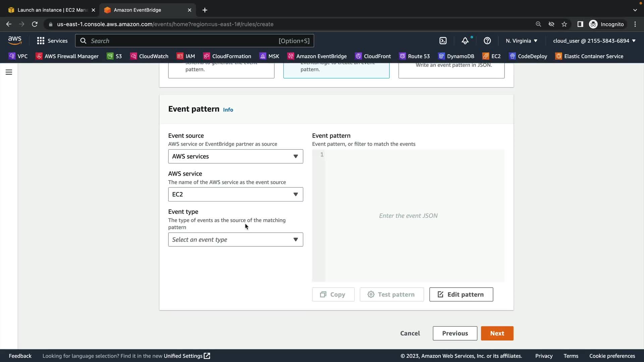
Task: Bookmark this page with star icon
Action: tap(564, 24)
